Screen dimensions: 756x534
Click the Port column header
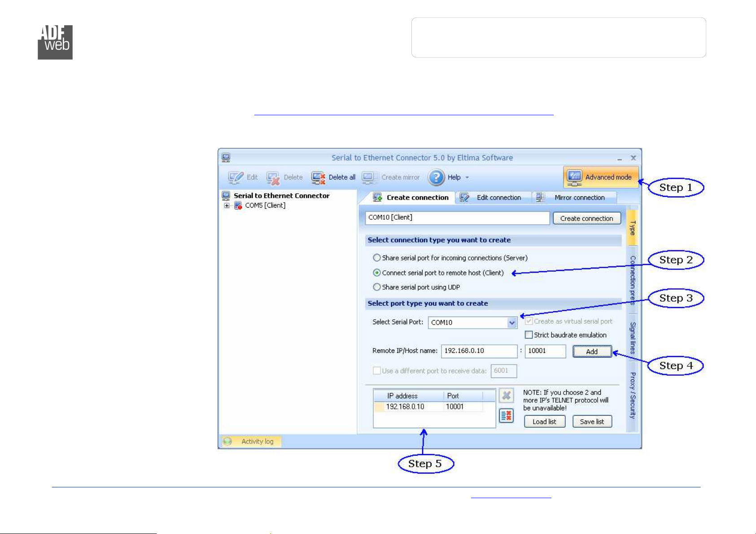(x=463, y=396)
